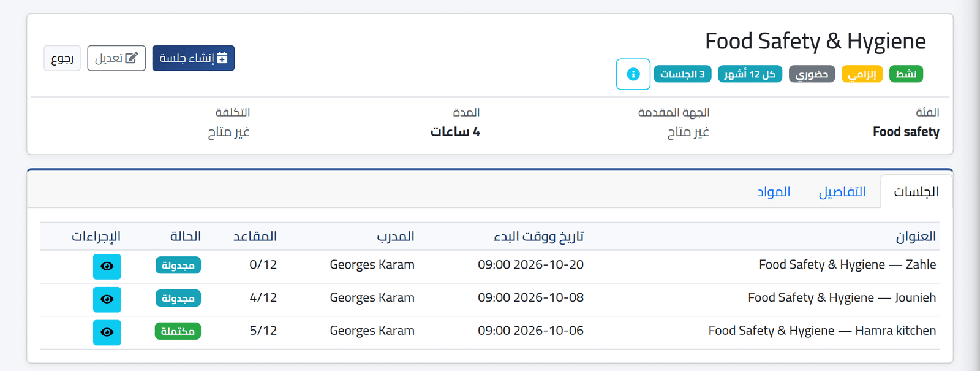Click the نشط status badge
This screenshot has width=980, height=371.
coord(906,74)
